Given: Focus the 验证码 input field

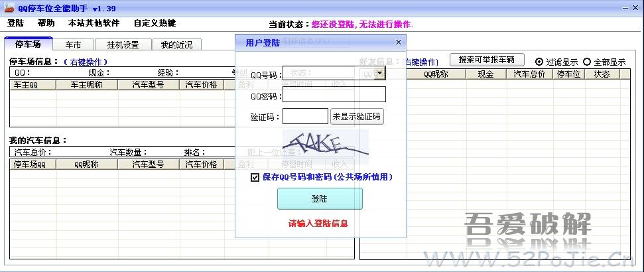Looking at the screenshot, I should coord(306,116).
